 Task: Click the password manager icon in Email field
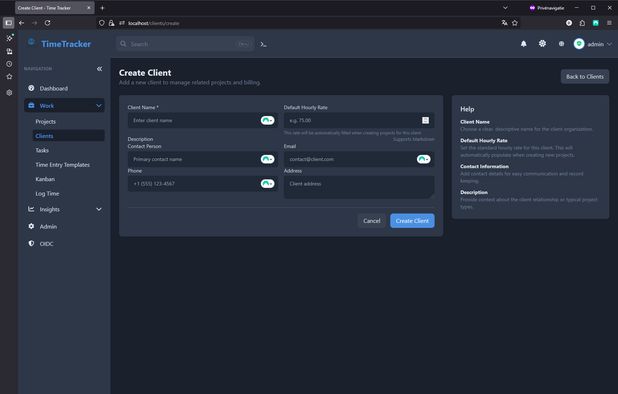(424, 159)
